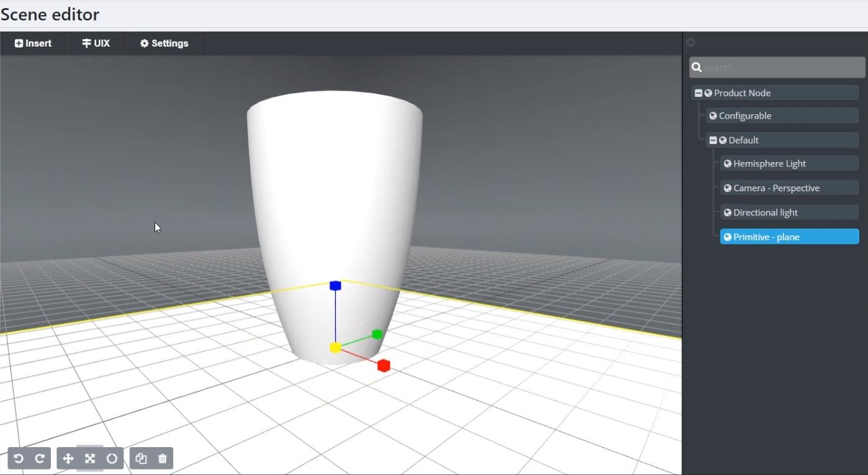Select the Directional light node
This screenshot has height=475, width=868.
click(765, 212)
